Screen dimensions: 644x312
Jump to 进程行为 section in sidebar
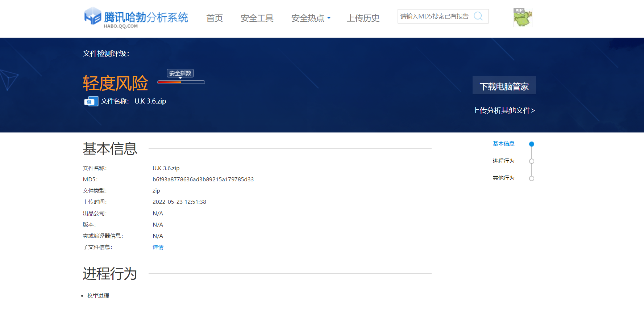click(503, 161)
